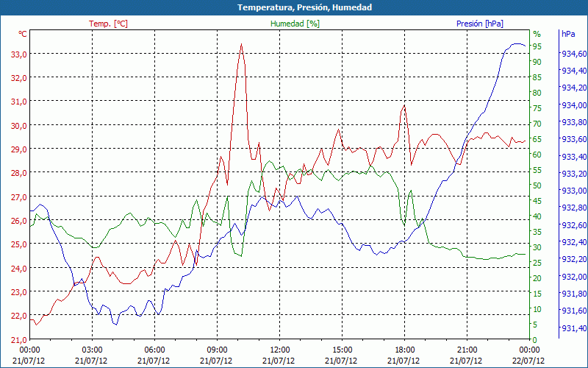Click the "932,80" pressure axis value
The image size is (588, 368).
pos(574,208)
